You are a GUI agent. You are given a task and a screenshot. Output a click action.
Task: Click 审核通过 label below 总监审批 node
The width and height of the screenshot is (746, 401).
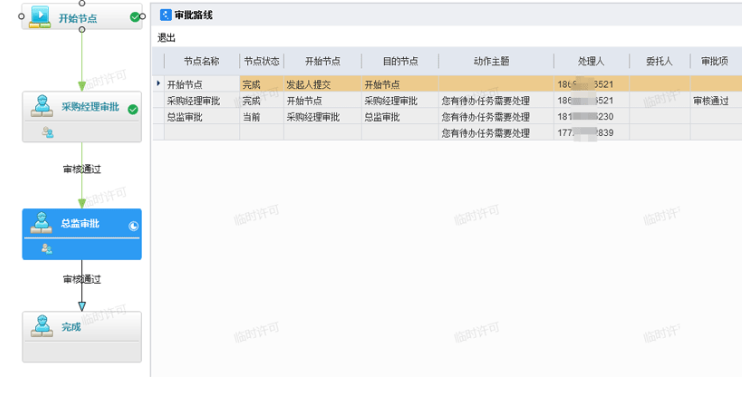pyautogui.click(x=82, y=279)
